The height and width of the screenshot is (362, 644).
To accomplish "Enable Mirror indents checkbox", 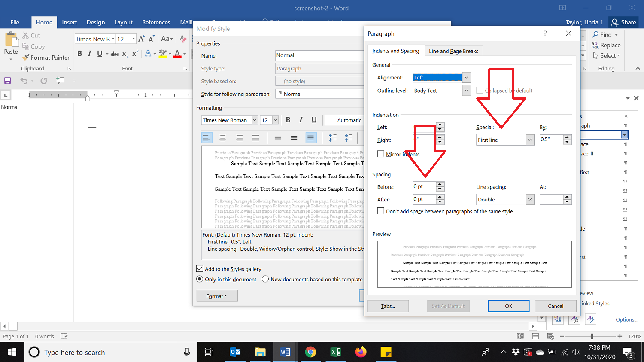I will pos(381,154).
